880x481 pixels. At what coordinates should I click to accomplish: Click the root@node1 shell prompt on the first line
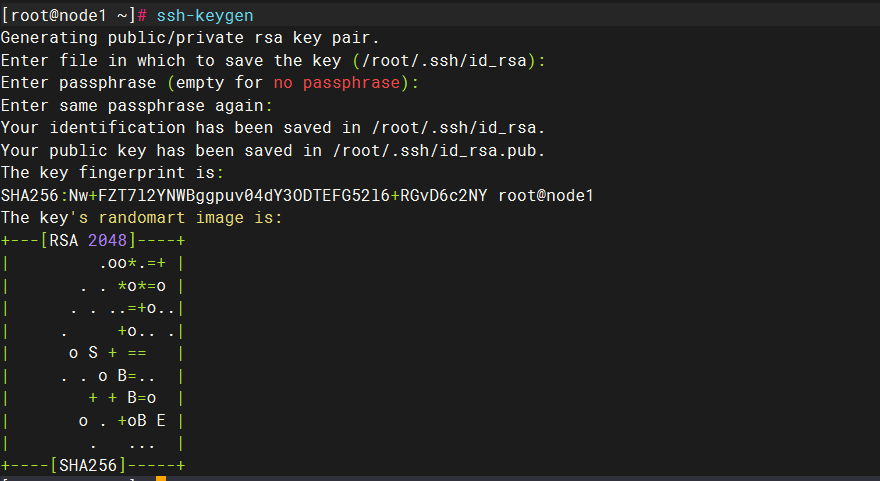(70, 17)
